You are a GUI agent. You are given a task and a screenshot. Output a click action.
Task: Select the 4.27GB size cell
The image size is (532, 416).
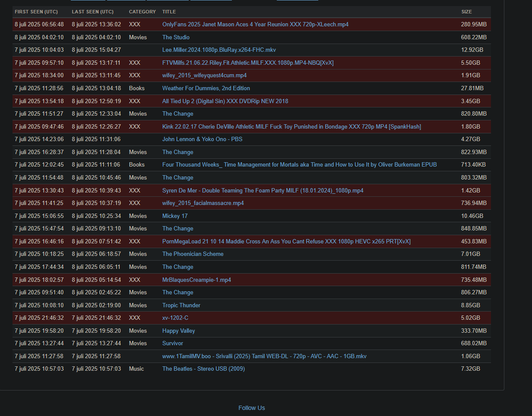click(470, 139)
